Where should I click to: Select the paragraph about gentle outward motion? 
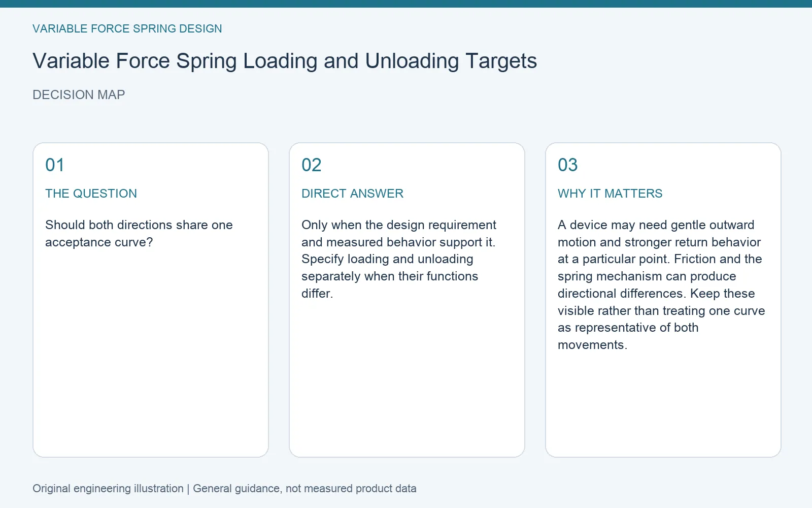661,285
